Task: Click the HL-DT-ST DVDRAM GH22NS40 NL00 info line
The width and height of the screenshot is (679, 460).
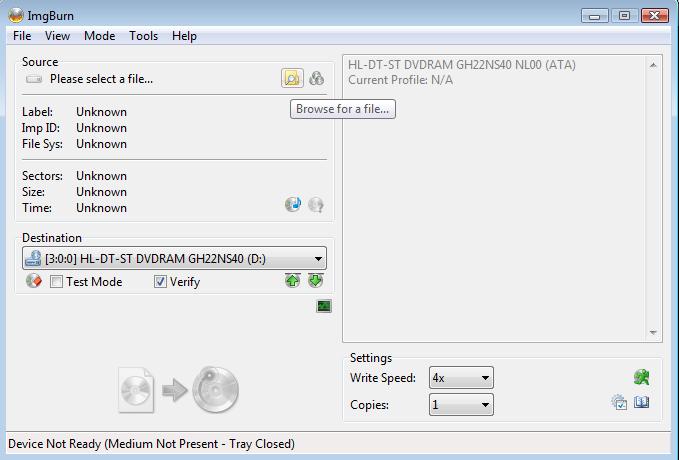Action: pos(462,65)
